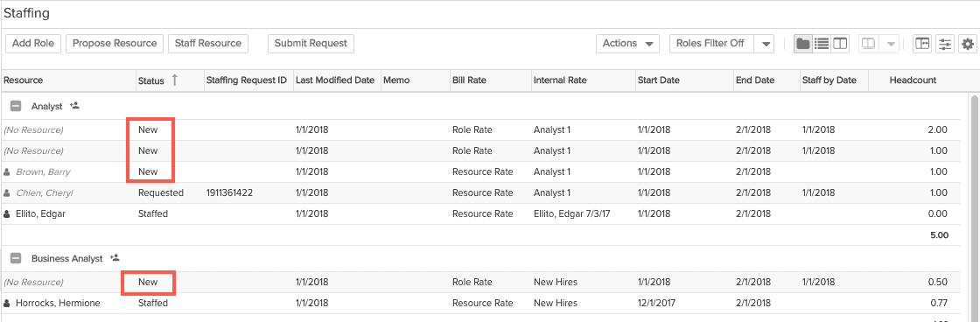Toggle sort arrow on Status column
This screenshot has height=322, width=980.
tap(174, 80)
